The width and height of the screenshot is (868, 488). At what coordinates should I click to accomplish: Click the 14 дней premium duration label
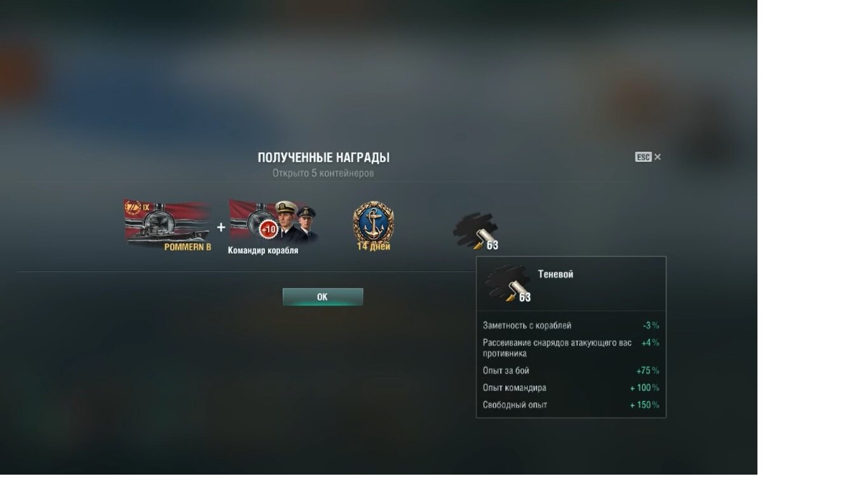click(x=374, y=247)
